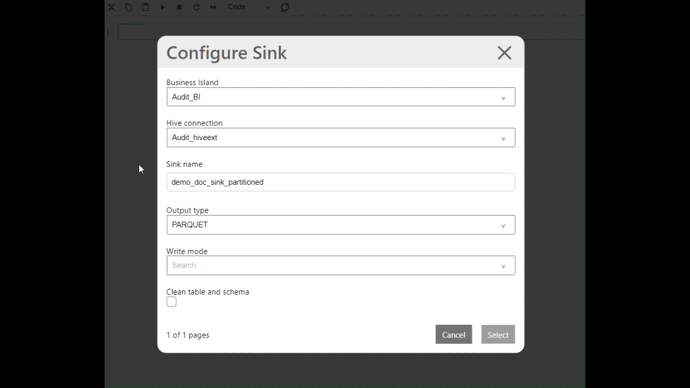This screenshot has height=388, width=690.
Task: Click the cut cell scissors icon
Action: (x=111, y=7)
